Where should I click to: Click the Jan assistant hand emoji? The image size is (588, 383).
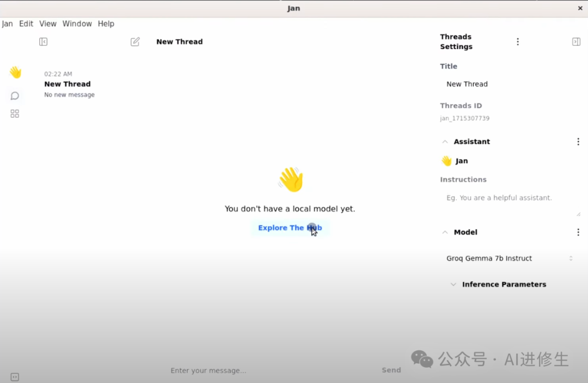[446, 161]
